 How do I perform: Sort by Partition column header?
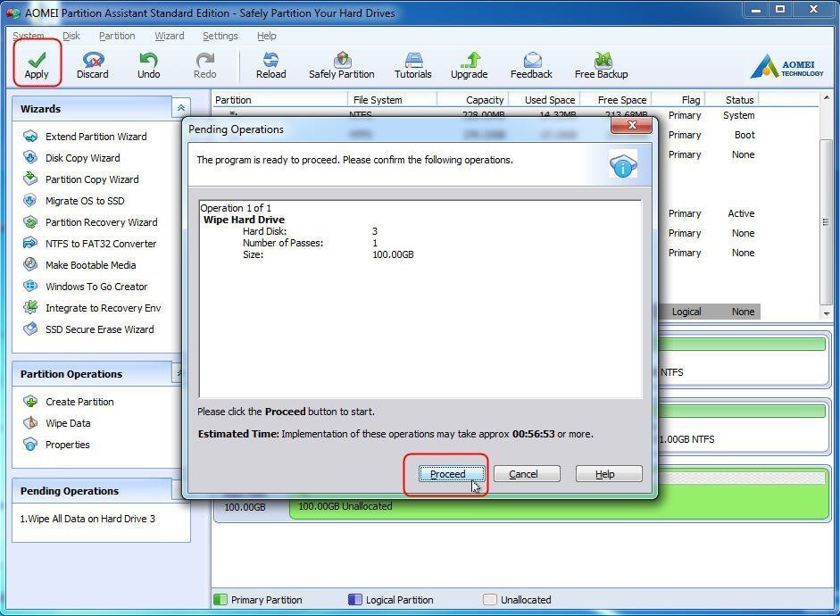click(x=279, y=100)
